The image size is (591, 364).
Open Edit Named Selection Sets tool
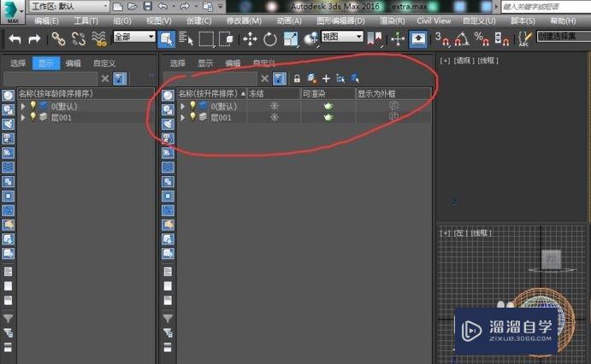(x=524, y=38)
